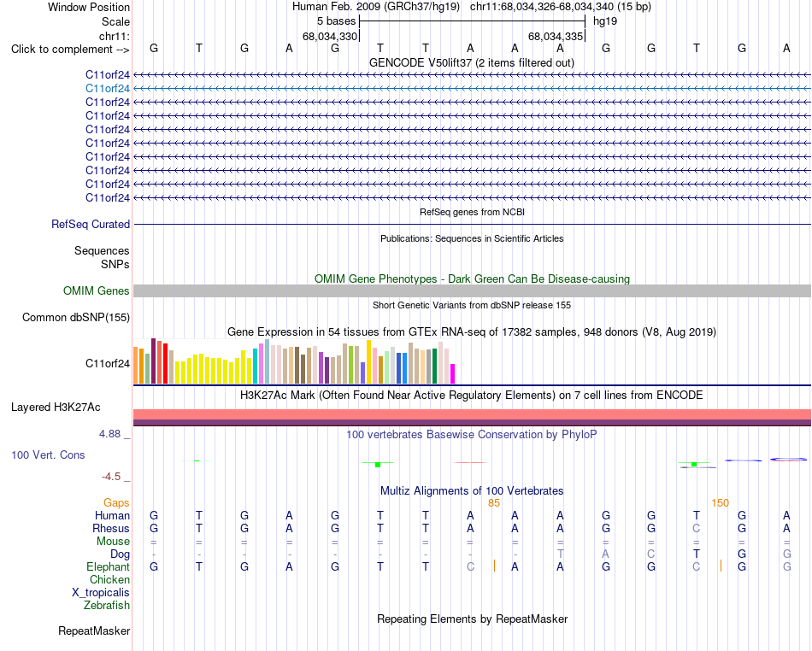This screenshot has width=812, height=651.
Task: Click the 68,034,330 coordinate marker
Action: tap(330, 36)
